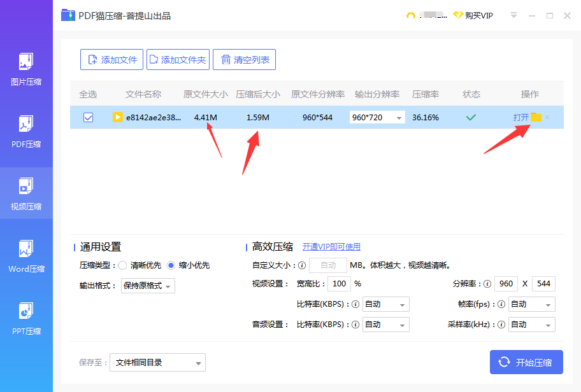581x392 pixels.
Task: Go to the PPT压缩 section
Action: coord(26,319)
